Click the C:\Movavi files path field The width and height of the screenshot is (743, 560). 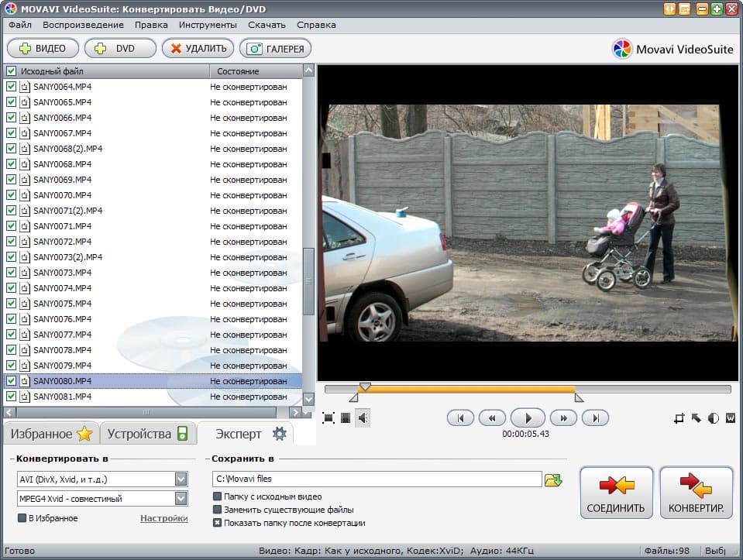tap(377, 479)
